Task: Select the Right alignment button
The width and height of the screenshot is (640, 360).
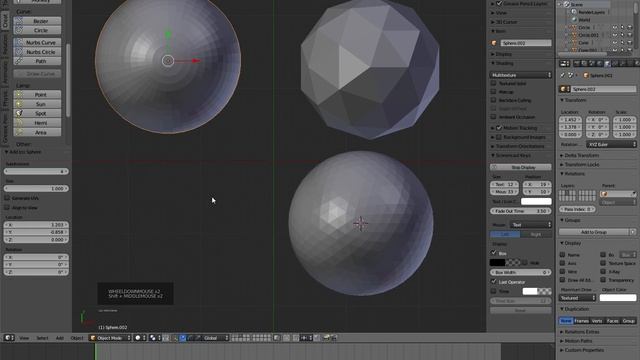Action: (x=536, y=234)
